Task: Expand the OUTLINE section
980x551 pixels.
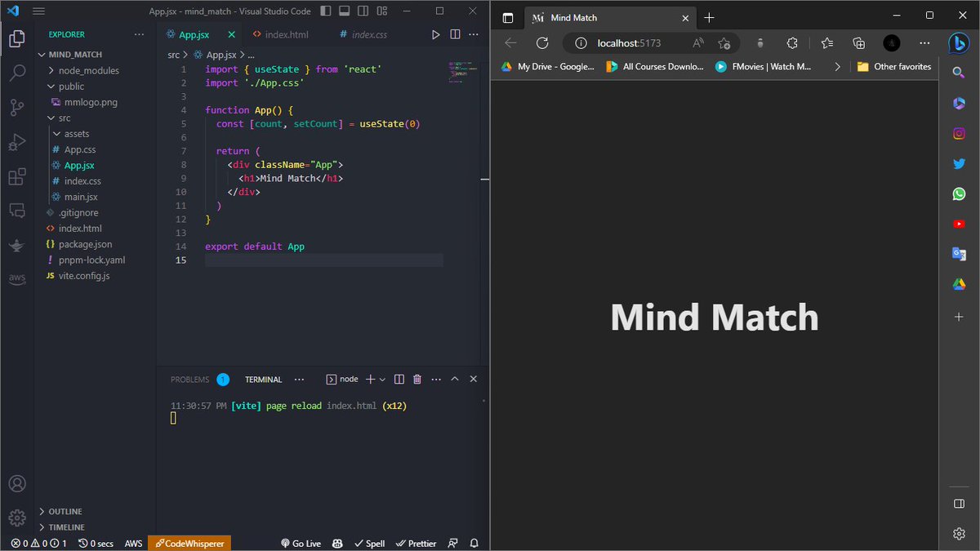Action: coord(65,512)
